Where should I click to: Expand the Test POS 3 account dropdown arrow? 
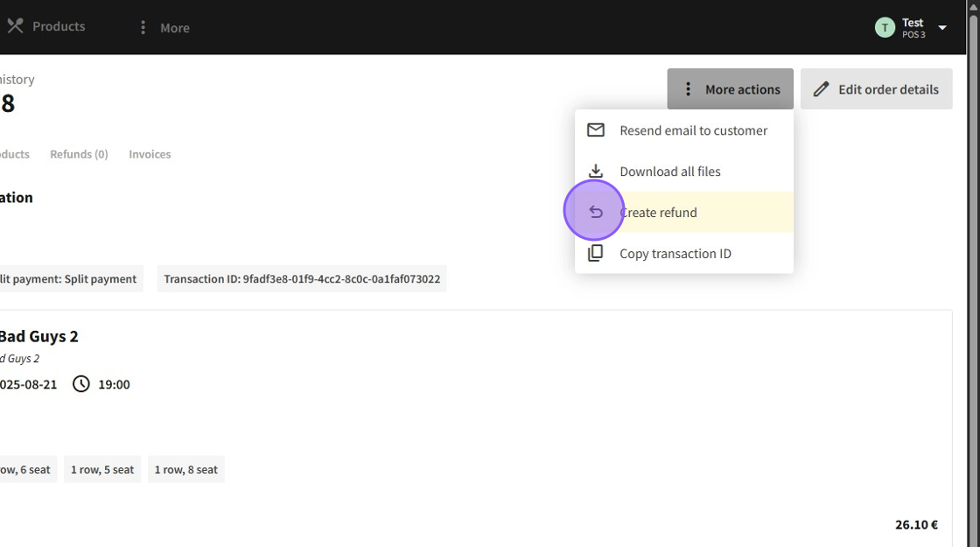point(942,28)
